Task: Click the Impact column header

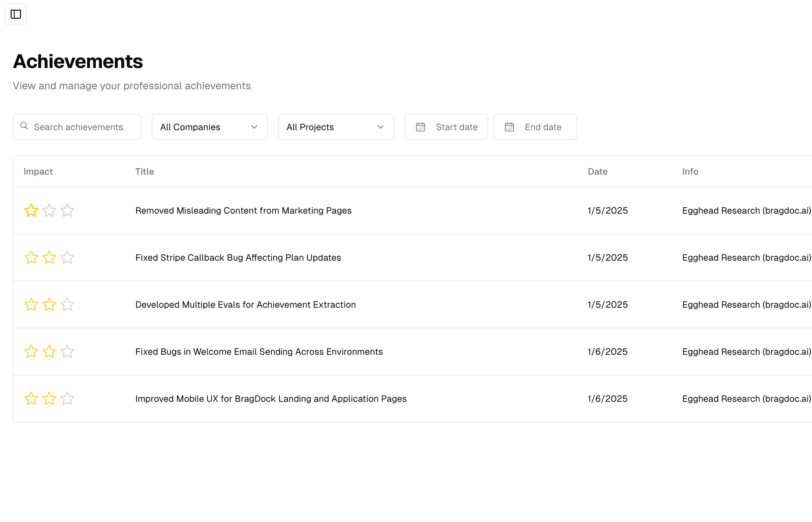Action: pyautogui.click(x=38, y=172)
